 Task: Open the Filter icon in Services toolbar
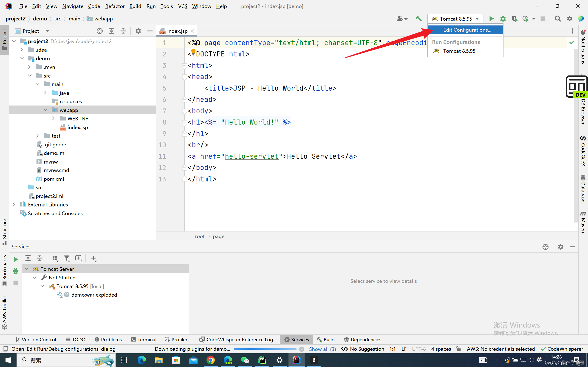tap(67, 259)
